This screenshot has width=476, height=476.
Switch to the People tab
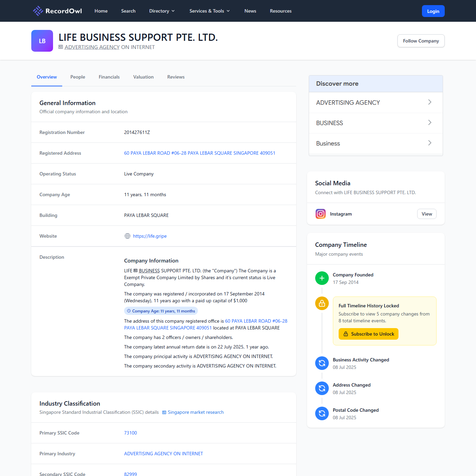(78, 77)
